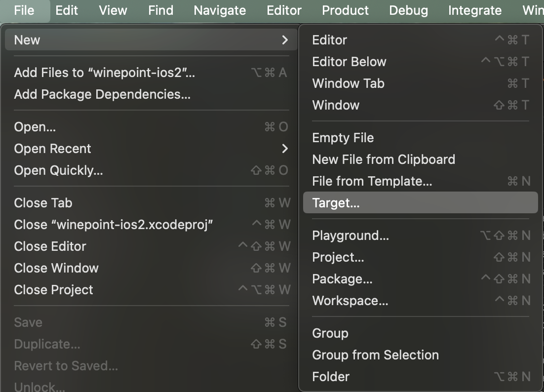Click Open Quickly... menu item
This screenshot has width=544, height=392.
click(x=59, y=170)
